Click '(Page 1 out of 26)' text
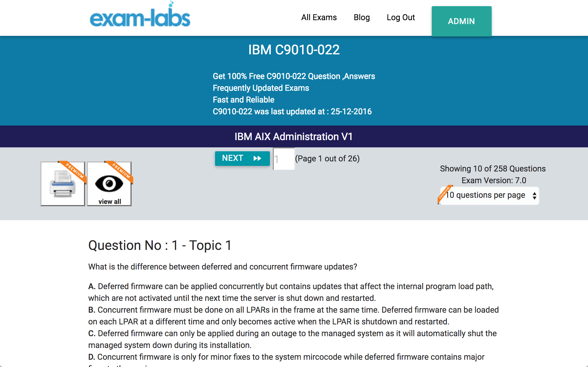The image size is (588, 367). tap(327, 159)
